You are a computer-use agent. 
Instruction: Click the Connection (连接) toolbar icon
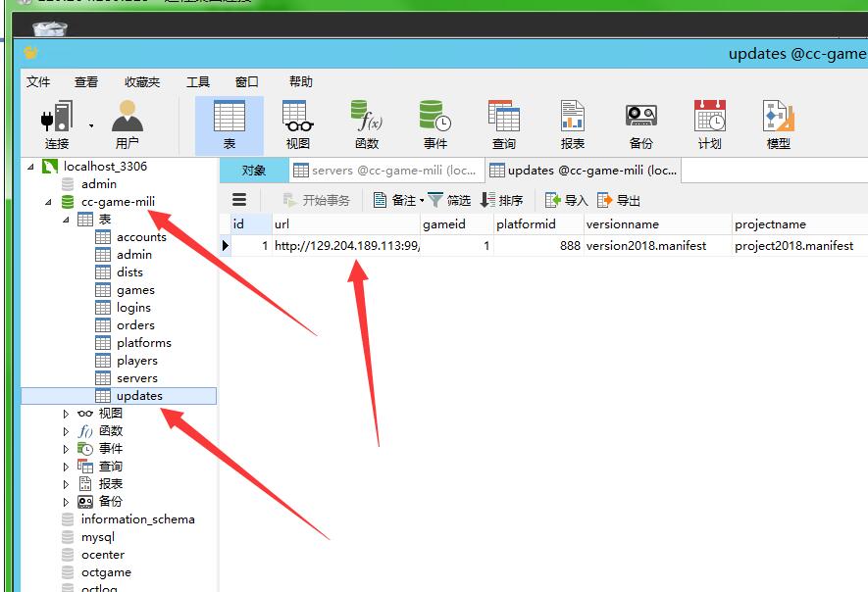(x=57, y=124)
